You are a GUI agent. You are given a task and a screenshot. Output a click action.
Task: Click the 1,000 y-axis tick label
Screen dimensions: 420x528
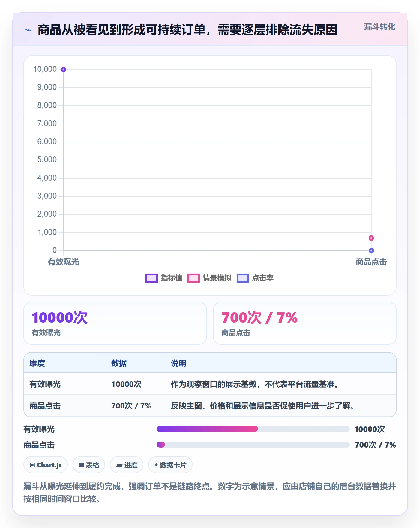(47, 232)
